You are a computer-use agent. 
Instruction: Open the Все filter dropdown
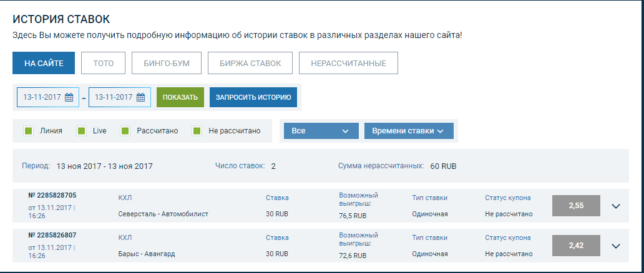pos(321,131)
